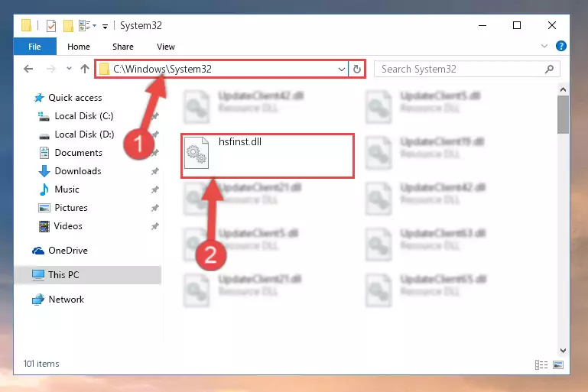Image resolution: width=588 pixels, height=392 pixels.
Task: Click the vertical scrollbar thumb
Action: point(563,115)
